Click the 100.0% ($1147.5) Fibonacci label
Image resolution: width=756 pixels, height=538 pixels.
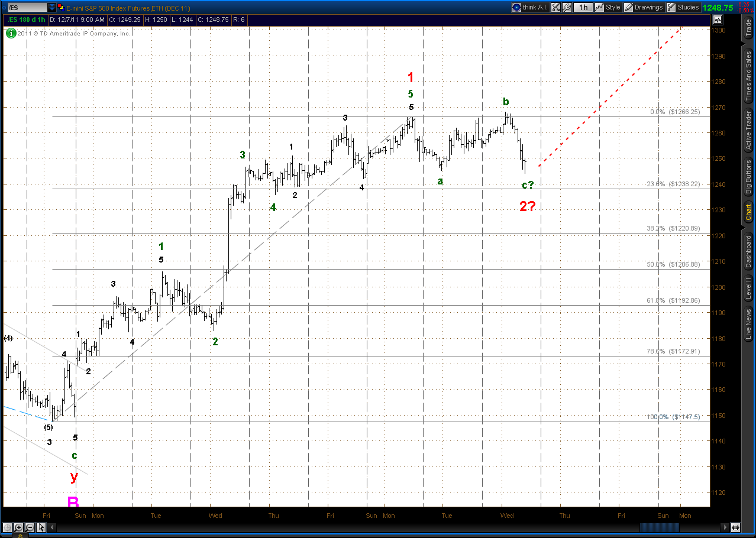pyautogui.click(x=673, y=417)
